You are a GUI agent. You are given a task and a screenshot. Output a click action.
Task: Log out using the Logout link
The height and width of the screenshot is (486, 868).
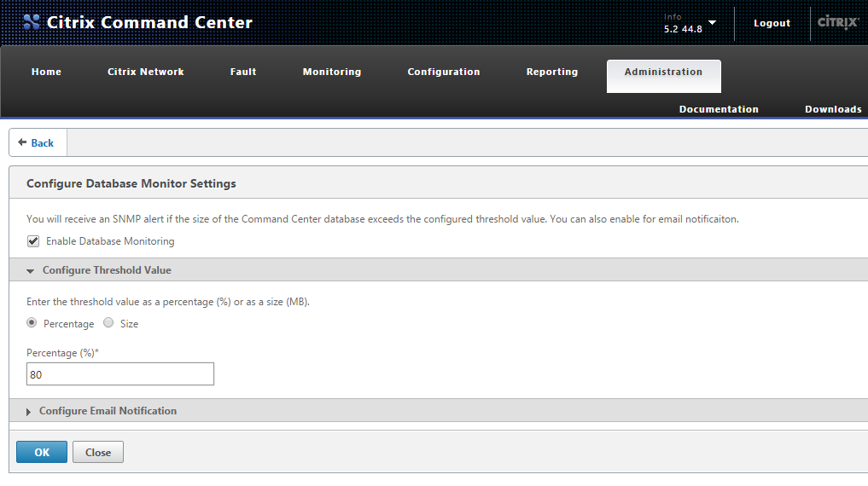coord(772,23)
